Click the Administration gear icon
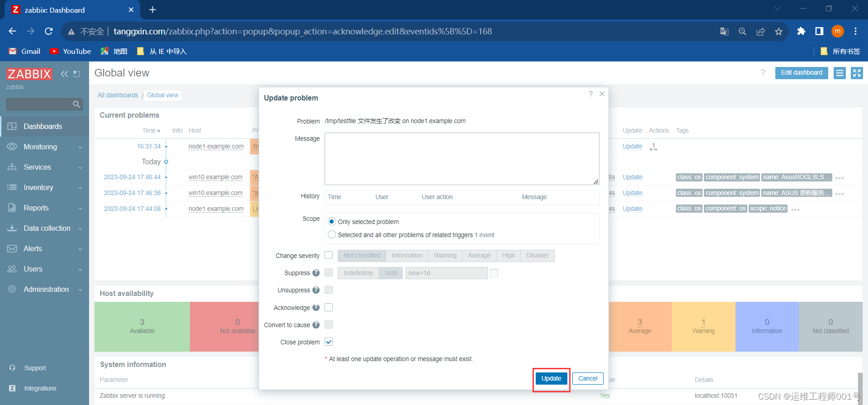Screen dimensions: 868x405 [12, 289]
